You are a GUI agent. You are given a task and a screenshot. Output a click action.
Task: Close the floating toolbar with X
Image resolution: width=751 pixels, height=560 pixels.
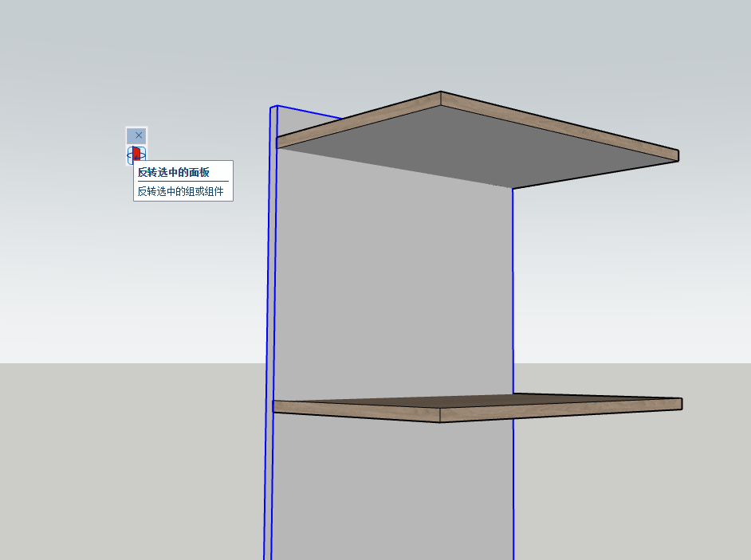(137, 135)
